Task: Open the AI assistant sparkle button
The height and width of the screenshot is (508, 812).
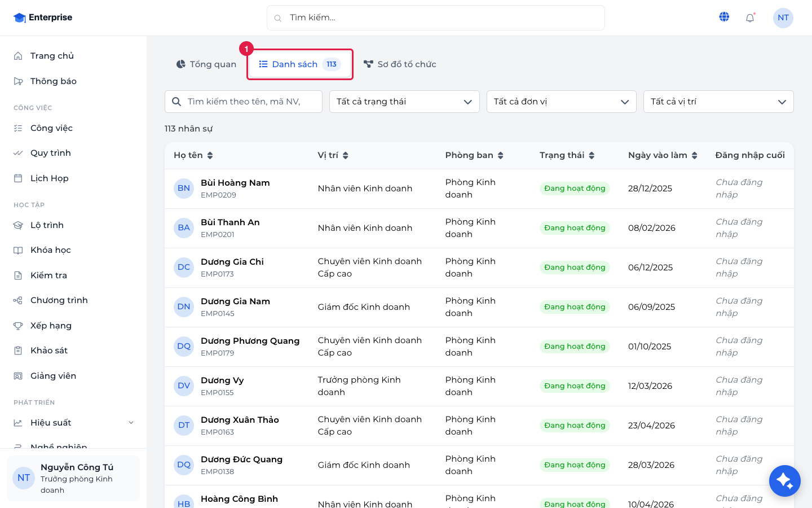Action: (784, 481)
